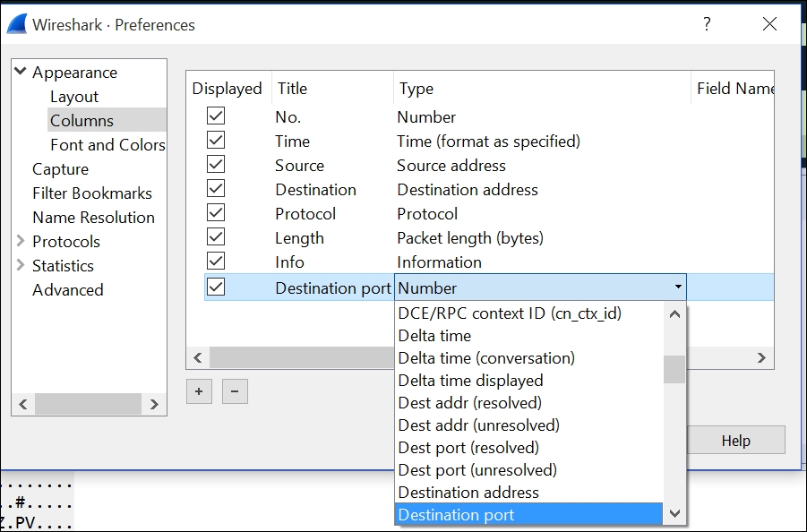The image size is (807, 532).
Task: Toggle Displayed checkbox for Destination port row
Action: pyautogui.click(x=216, y=287)
